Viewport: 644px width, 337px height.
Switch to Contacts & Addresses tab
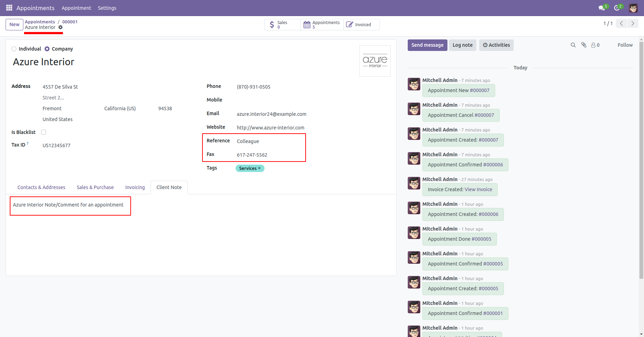tap(41, 187)
